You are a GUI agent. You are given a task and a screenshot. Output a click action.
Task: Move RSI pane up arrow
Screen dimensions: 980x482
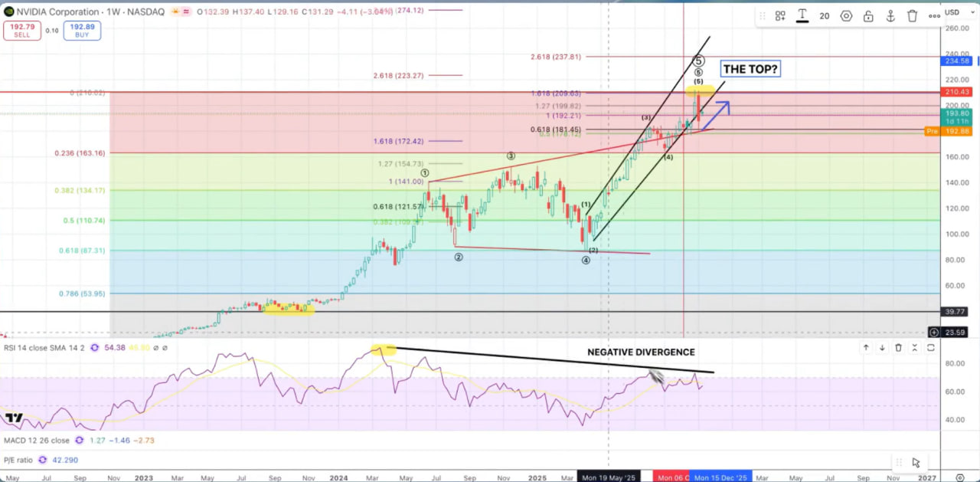tap(866, 348)
